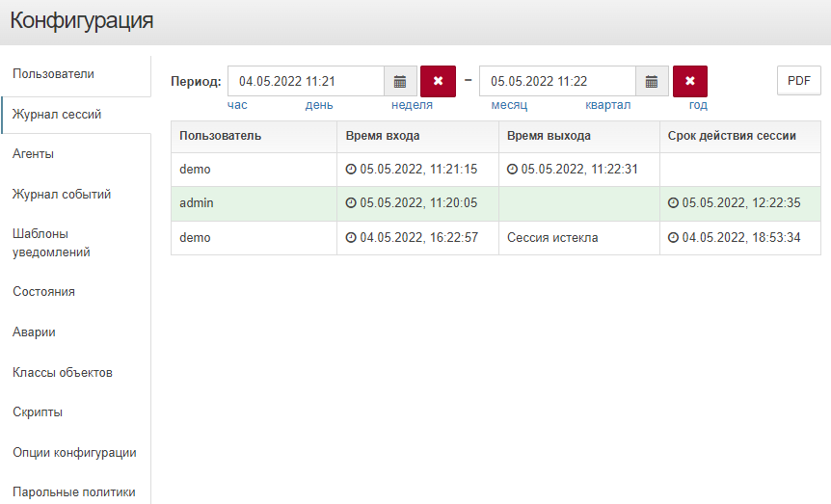Set period to 'год'
Image resolution: width=831 pixels, height=504 pixels.
(698, 105)
